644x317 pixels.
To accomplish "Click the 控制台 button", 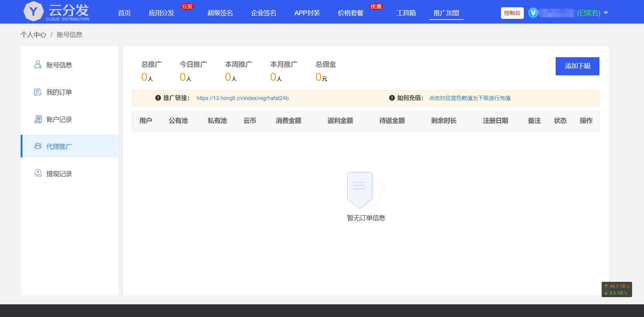I will pos(512,13).
